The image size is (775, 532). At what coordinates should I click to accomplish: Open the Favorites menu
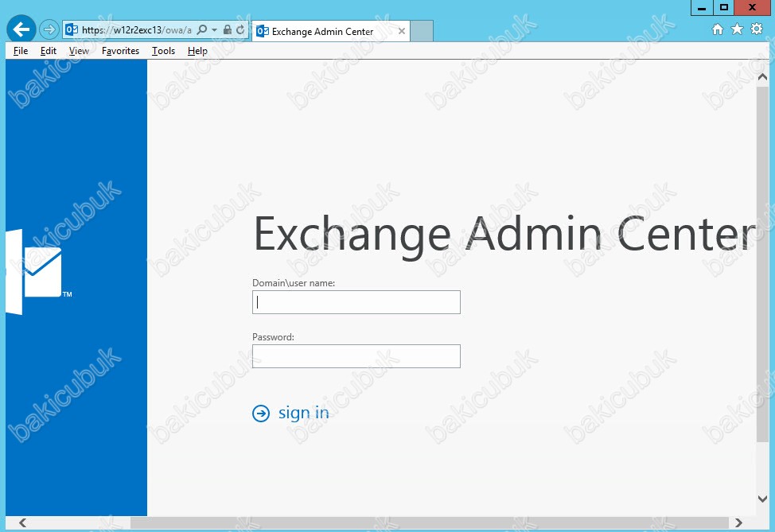(121, 51)
